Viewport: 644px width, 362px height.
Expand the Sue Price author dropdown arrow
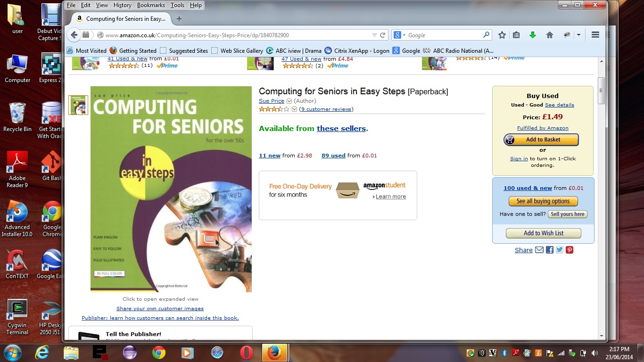(289, 101)
